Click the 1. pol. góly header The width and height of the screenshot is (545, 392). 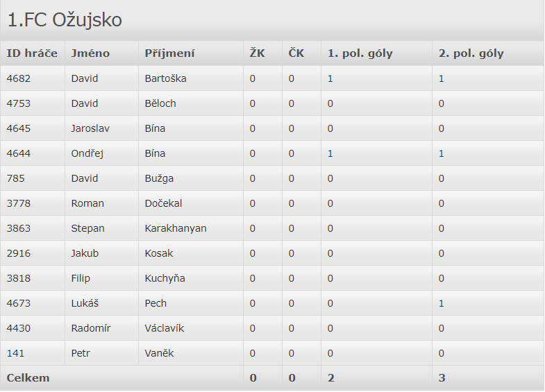[x=360, y=53]
